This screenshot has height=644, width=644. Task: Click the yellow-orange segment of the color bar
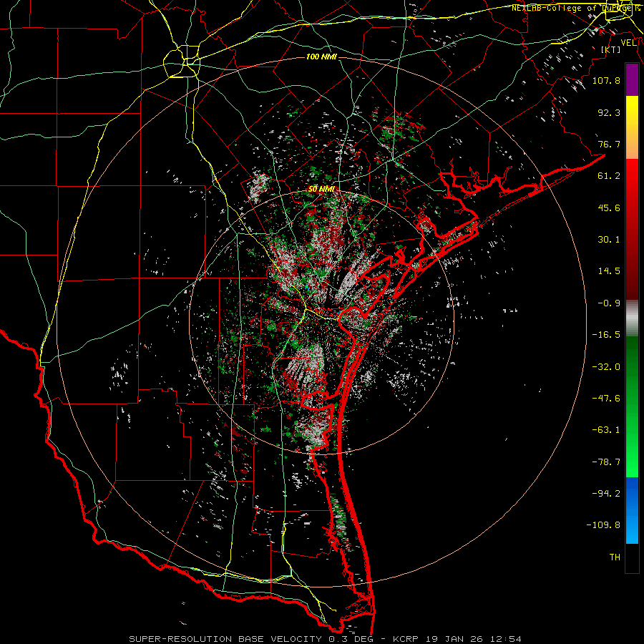click(632, 127)
